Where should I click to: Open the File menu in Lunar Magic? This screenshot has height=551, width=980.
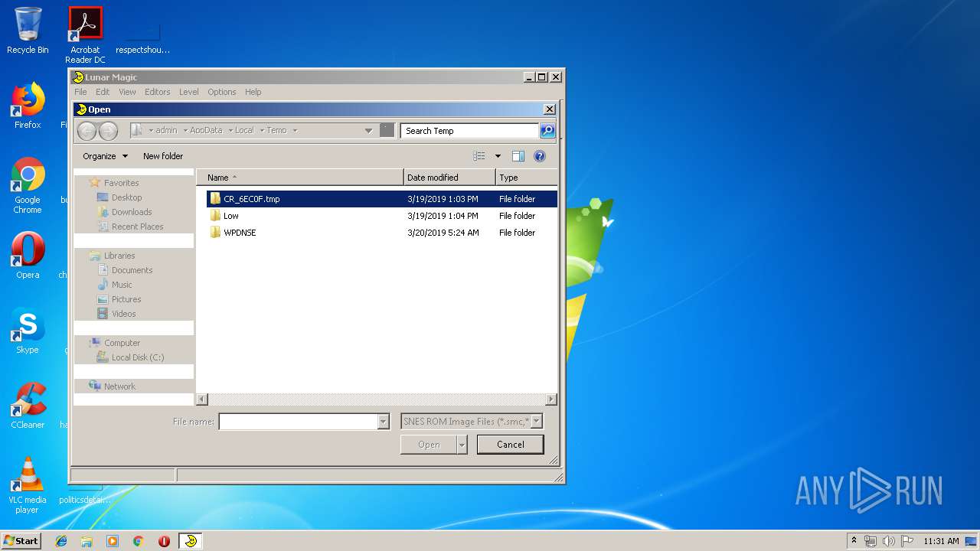[x=80, y=92]
